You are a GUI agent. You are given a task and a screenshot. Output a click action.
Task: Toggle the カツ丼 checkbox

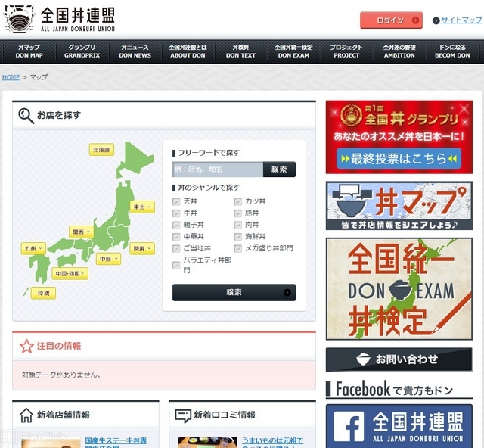pos(238,202)
